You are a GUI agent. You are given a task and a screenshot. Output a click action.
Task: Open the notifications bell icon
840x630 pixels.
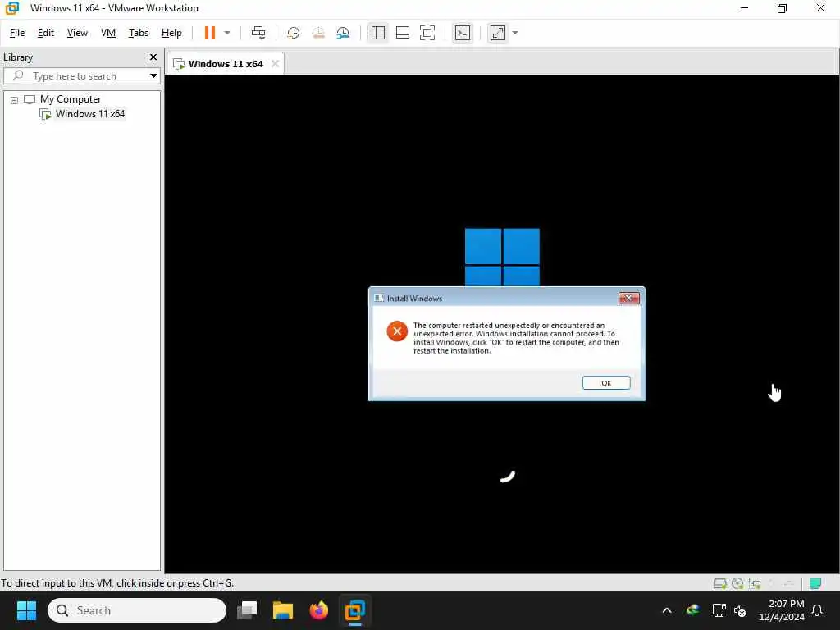click(x=817, y=610)
